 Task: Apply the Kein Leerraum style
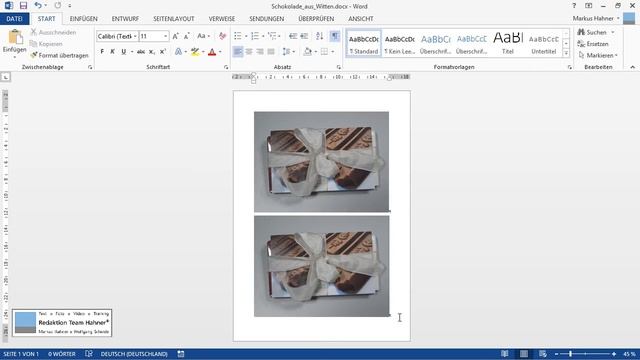400,43
